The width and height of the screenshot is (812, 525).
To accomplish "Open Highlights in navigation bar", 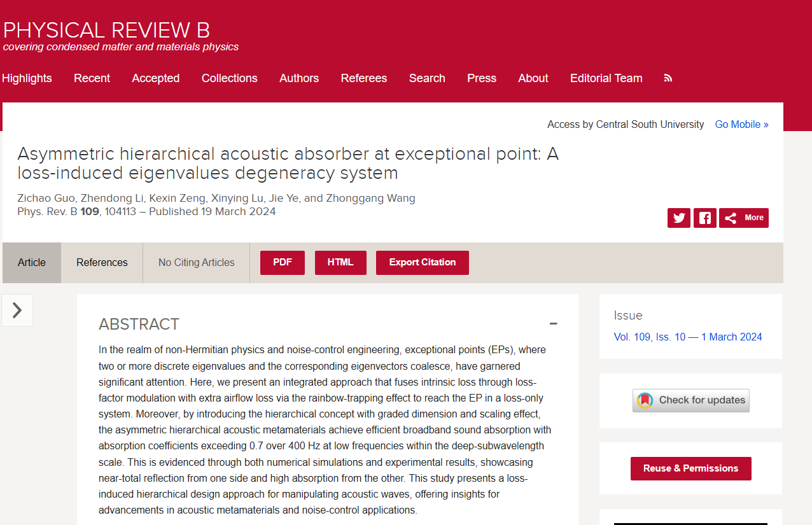I will click(x=27, y=78).
